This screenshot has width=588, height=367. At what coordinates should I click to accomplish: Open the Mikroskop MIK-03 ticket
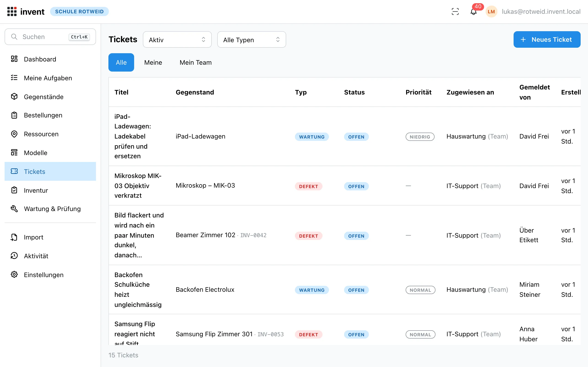(x=138, y=186)
